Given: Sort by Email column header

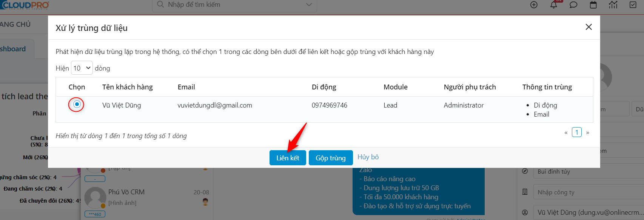Looking at the screenshot, I should click(x=186, y=87).
